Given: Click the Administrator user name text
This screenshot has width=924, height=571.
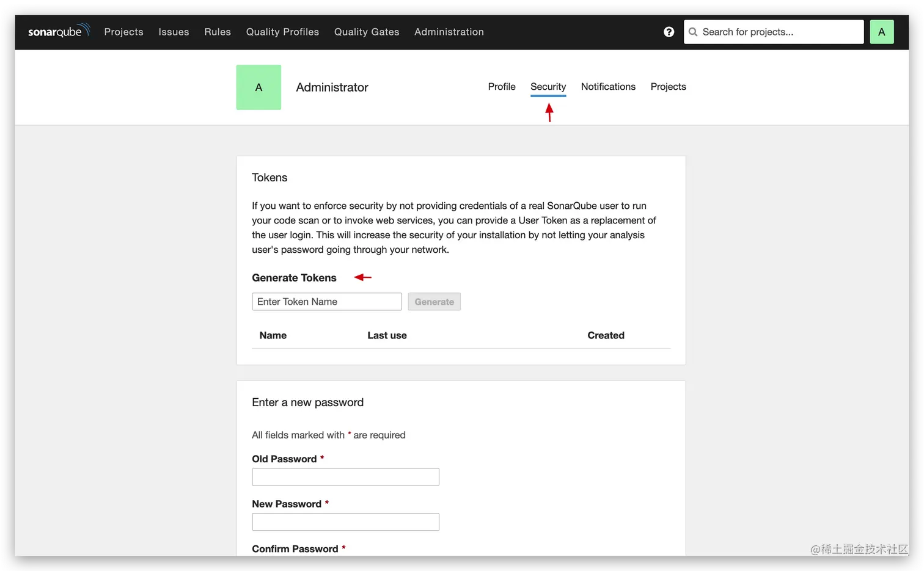Looking at the screenshot, I should 332,87.
